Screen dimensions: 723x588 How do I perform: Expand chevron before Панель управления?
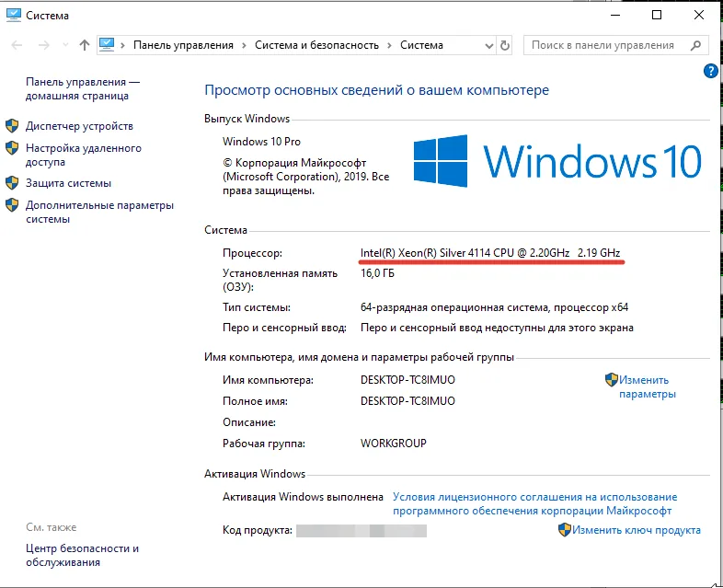(x=122, y=45)
